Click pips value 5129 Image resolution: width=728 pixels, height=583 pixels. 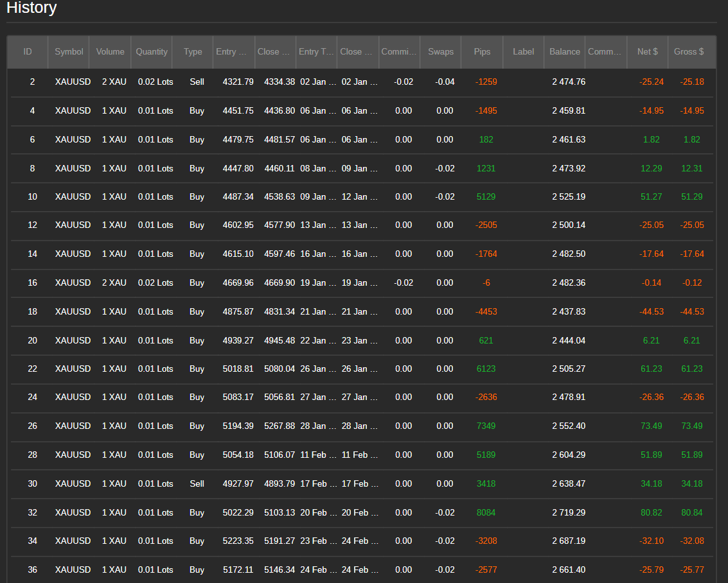(x=486, y=196)
